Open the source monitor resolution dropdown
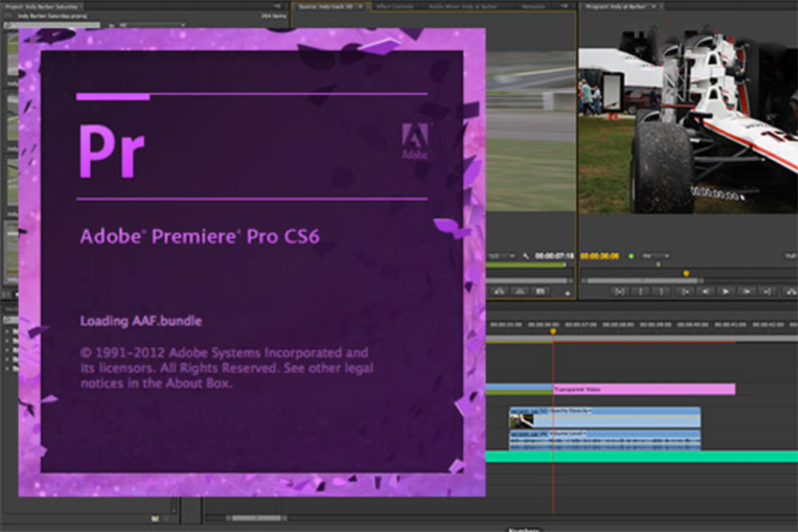The height and width of the screenshot is (532, 798). click(501, 256)
